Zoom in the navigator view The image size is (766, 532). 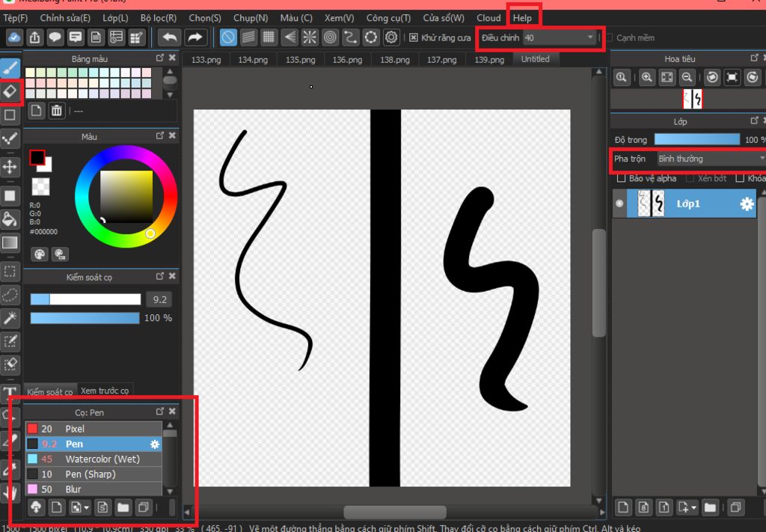click(647, 77)
